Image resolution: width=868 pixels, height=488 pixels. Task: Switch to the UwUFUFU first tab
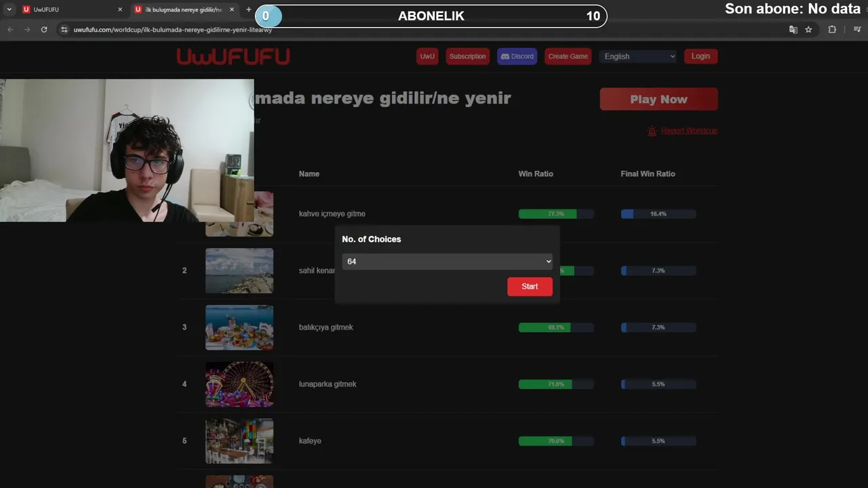[x=72, y=9]
